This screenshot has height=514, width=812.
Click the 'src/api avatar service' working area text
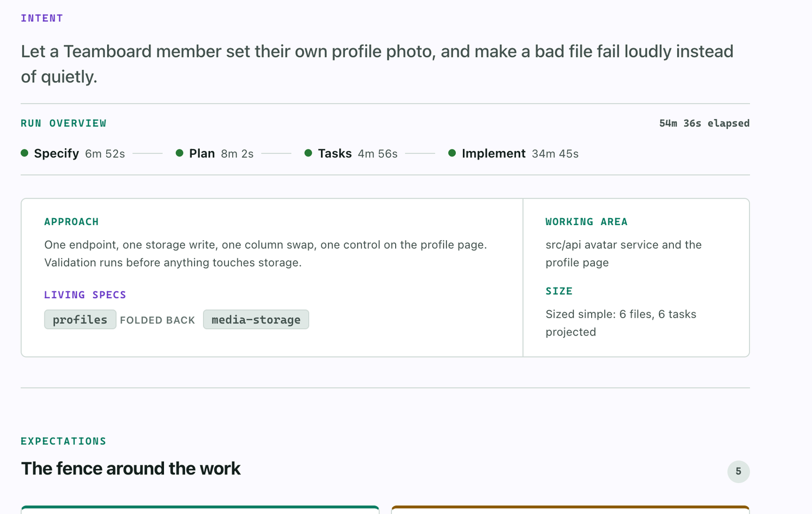[624, 254]
